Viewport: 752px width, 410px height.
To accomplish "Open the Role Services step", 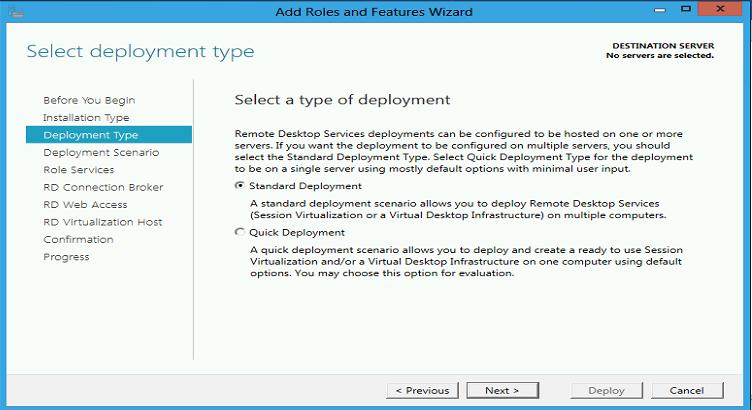I will [x=79, y=170].
